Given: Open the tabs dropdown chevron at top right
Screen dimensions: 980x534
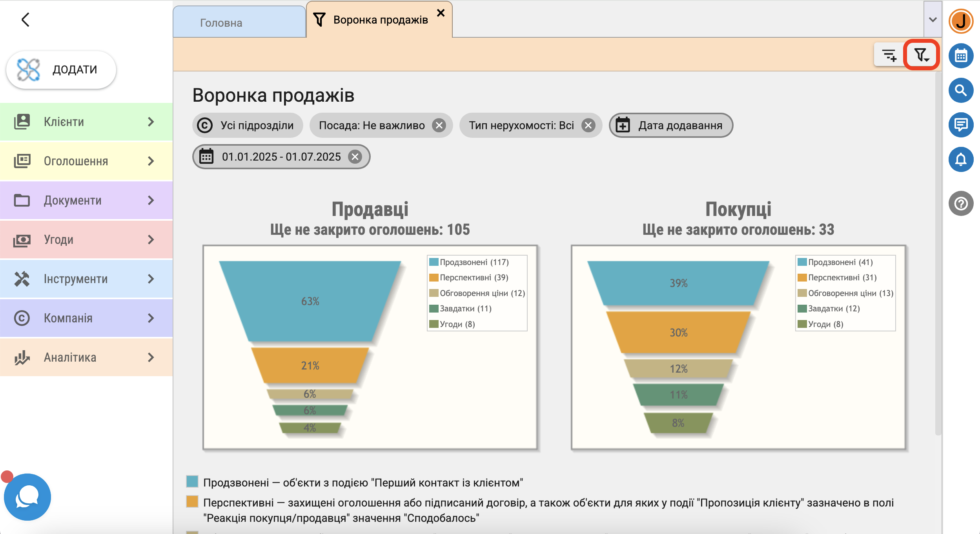Looking at the screenshot, I should pos(933,20).
